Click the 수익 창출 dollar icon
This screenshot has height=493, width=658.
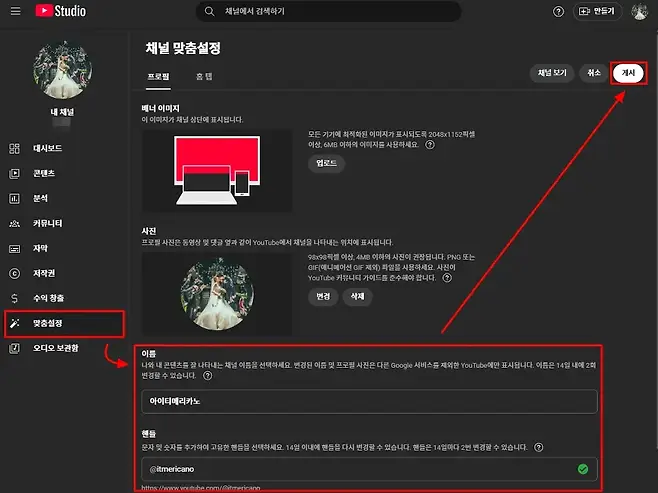click(x=14, y=298)
